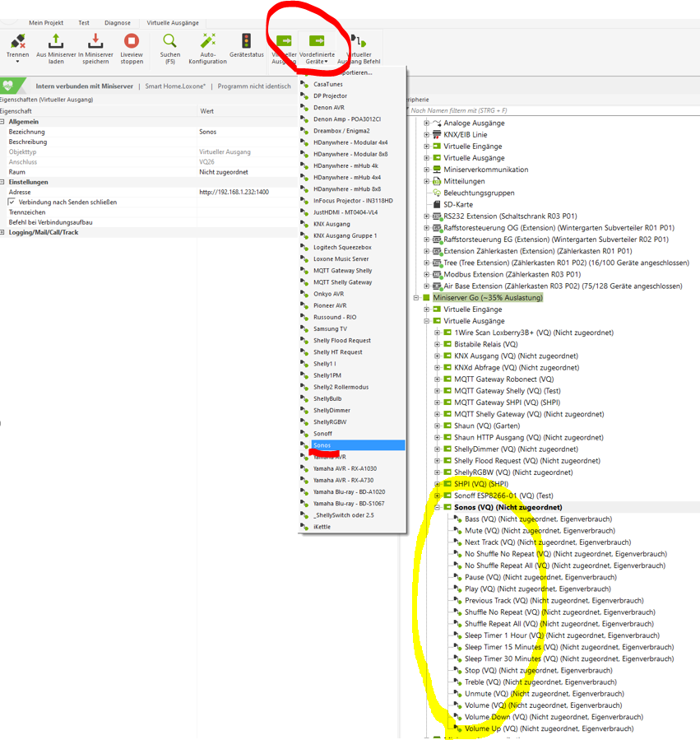Edit the Adresse value field
Screen dimensions: 700x740
pyautogui.click(x=246, y=192)
